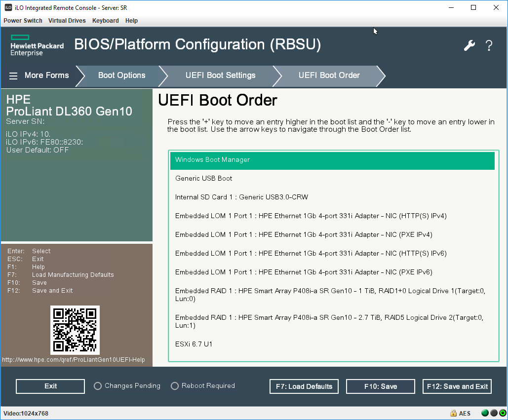Select Embedded LOM HTTP(S) IPv6 entry

coord(332,254)
